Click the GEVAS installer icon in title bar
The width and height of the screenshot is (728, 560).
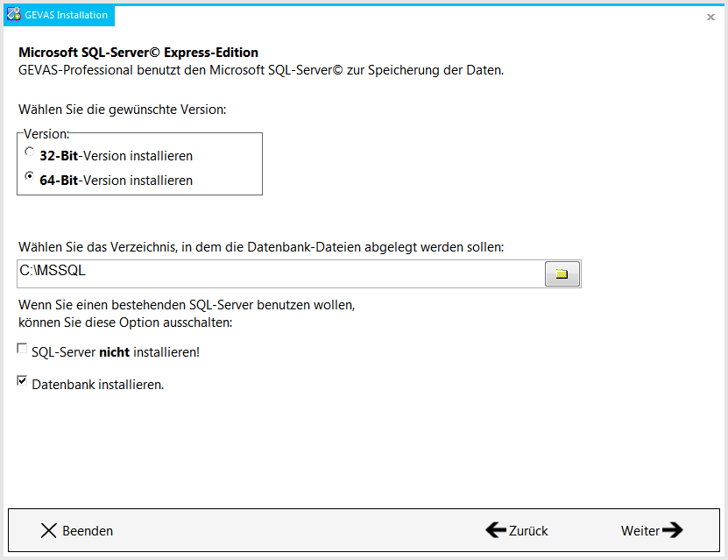[x=13, y=14]
